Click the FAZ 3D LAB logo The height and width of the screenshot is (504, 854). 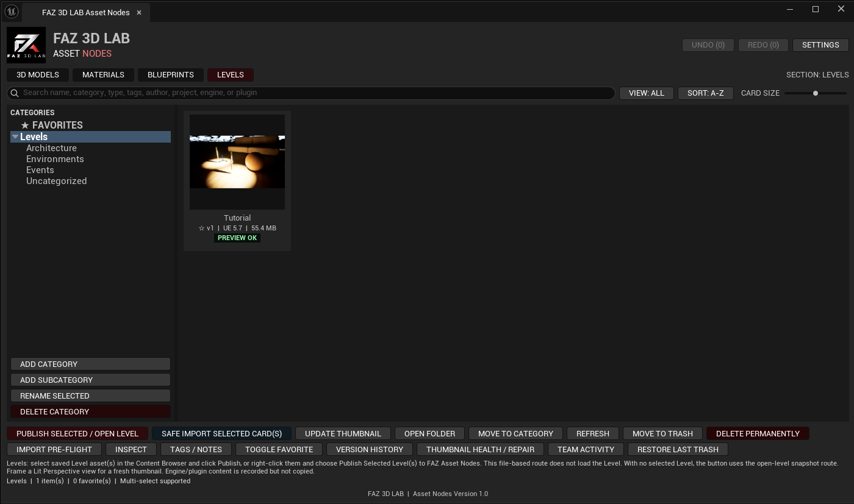tap(26, 45)
